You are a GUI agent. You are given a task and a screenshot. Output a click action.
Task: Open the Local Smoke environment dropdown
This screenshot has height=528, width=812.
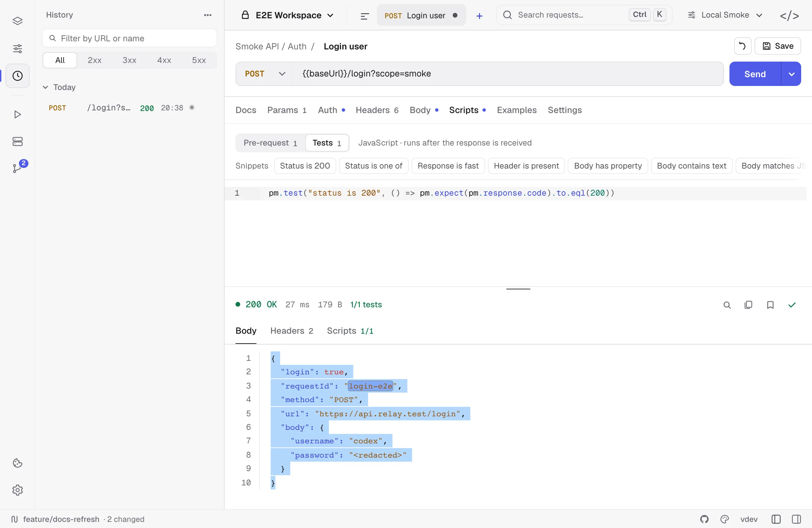[x=725, y=15]
